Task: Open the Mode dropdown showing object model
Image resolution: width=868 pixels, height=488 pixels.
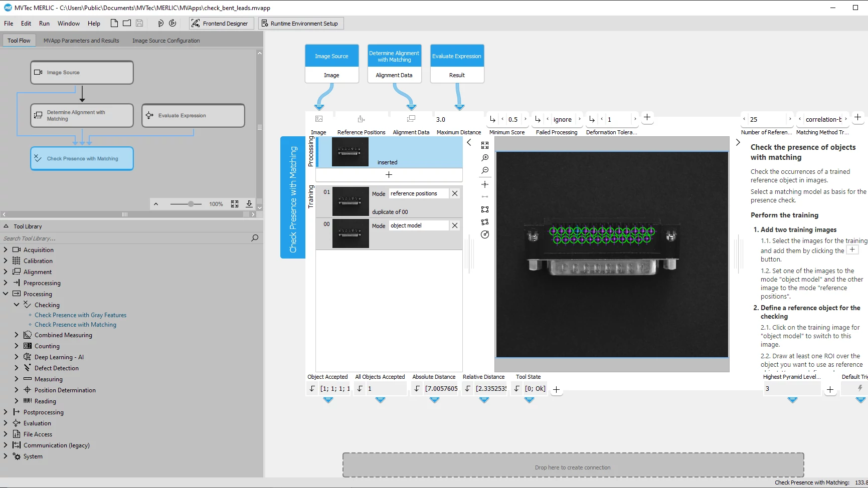Action: 419,225
